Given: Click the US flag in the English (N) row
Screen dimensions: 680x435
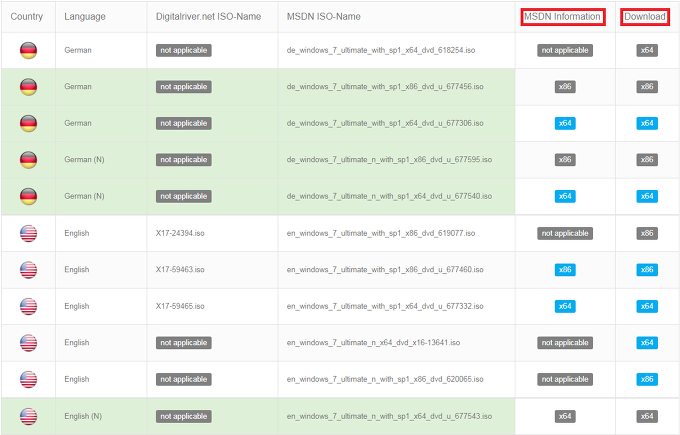Looking at the screenshot, I should [28, 416].
